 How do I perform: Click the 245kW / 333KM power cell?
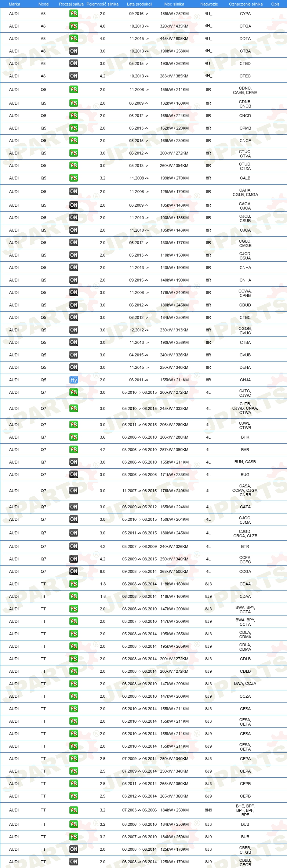tap(174, 408)
